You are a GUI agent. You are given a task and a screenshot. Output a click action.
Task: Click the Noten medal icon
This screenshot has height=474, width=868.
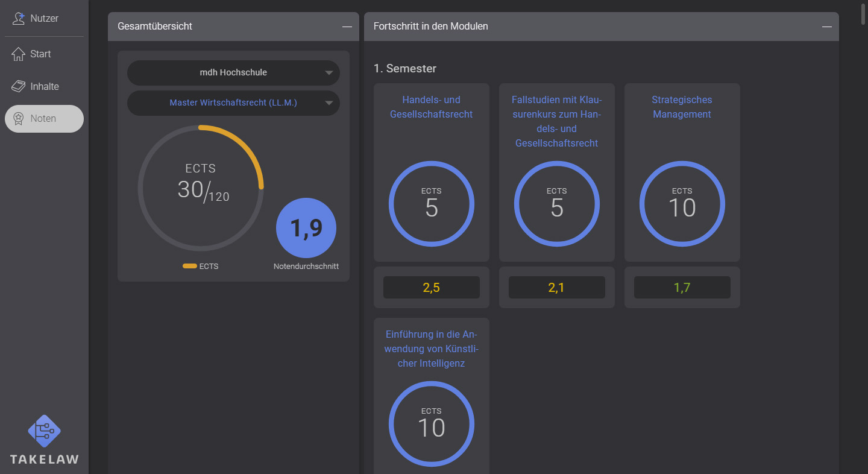19,118
